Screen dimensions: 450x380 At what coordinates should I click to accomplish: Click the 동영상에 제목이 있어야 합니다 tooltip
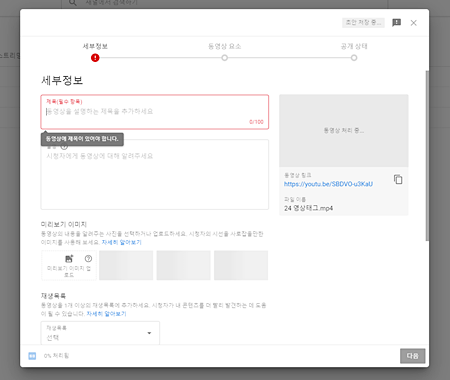pyautogui.click(x=82, y=139)
